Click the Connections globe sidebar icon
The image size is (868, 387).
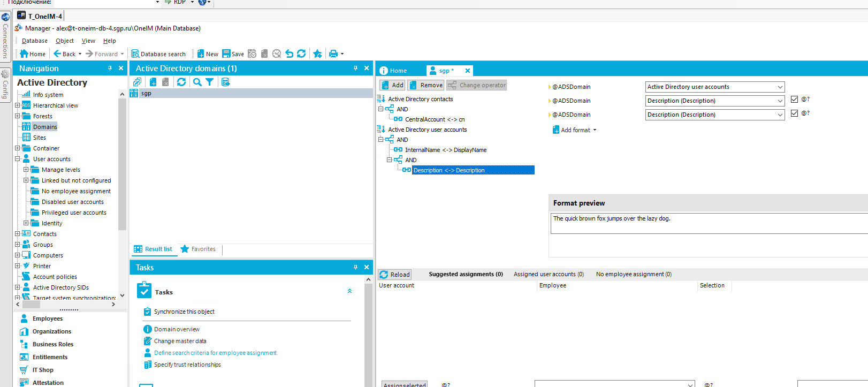[x=5, y=17]
